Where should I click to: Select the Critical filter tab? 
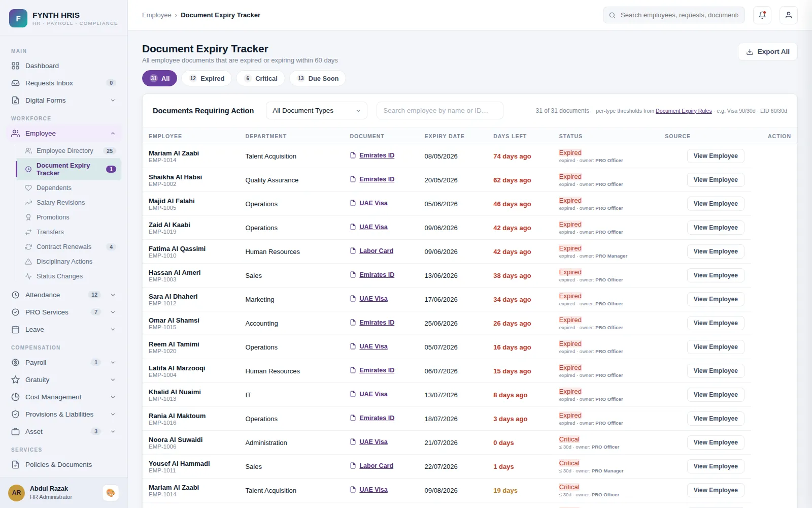261,79
